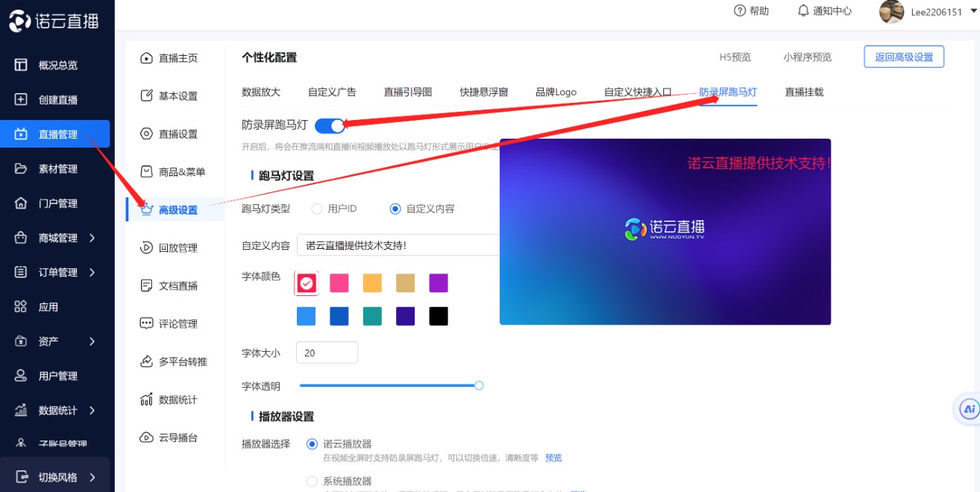Select the 诺云播放器 radio option

[x=312, y=444]
